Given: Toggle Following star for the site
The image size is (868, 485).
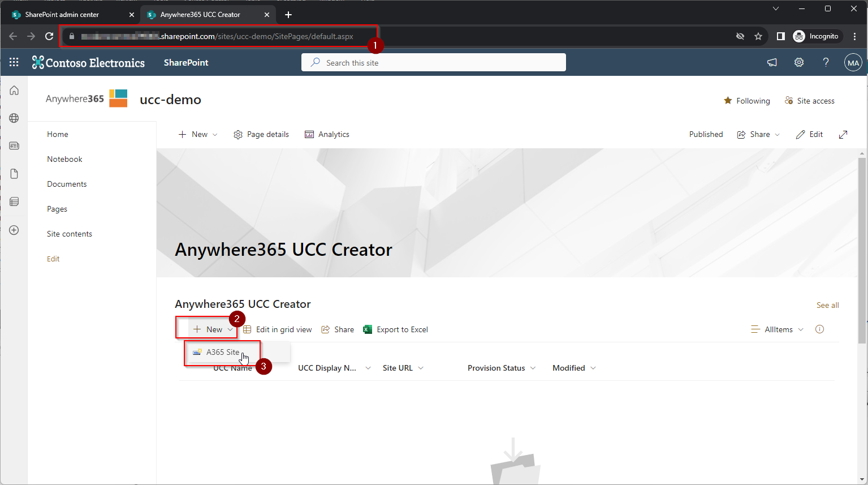Looking at the screenshot, I should pyautogui.click(x=746, y=101).
